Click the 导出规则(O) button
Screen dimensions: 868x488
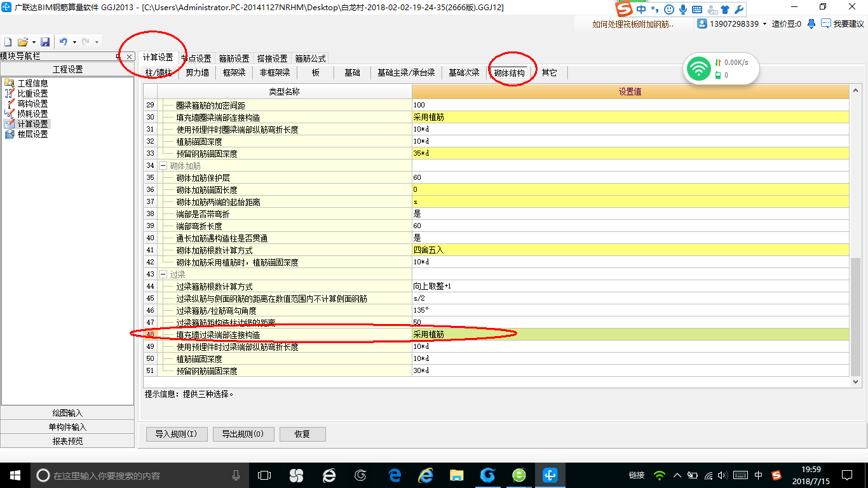click(x=243, y=435)
